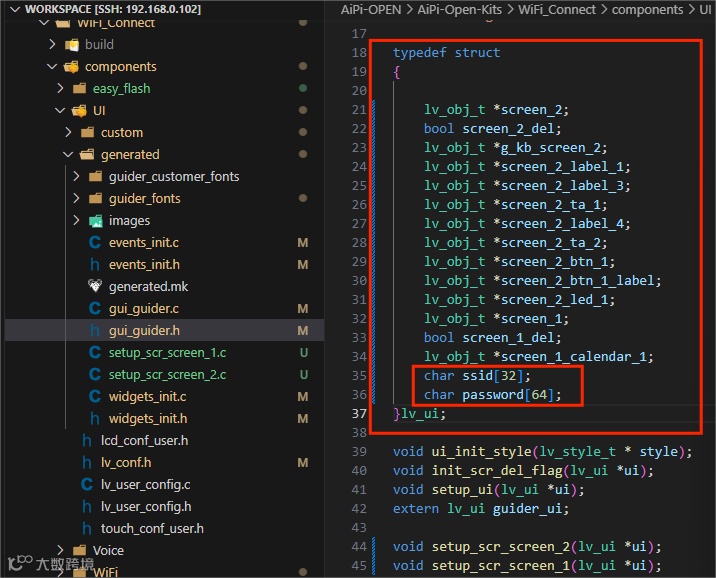Open widgets_init.h file
716x578 pixels.
148,419
